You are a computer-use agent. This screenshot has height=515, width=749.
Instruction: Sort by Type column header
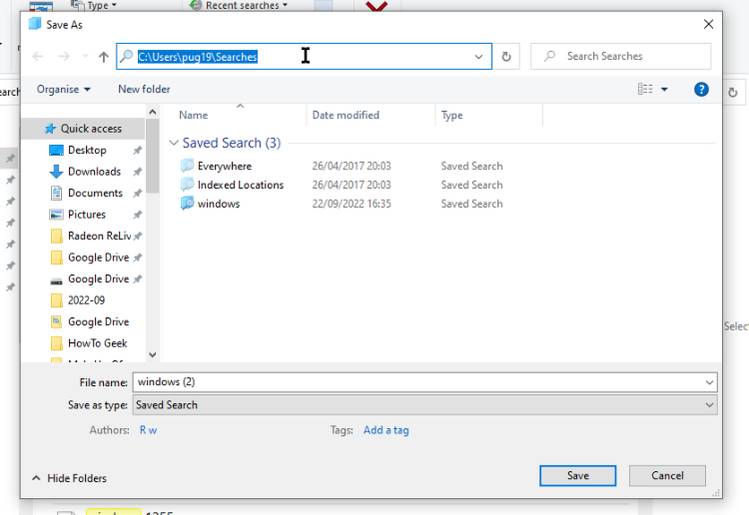pyautogui.click(x=451, y=115)
